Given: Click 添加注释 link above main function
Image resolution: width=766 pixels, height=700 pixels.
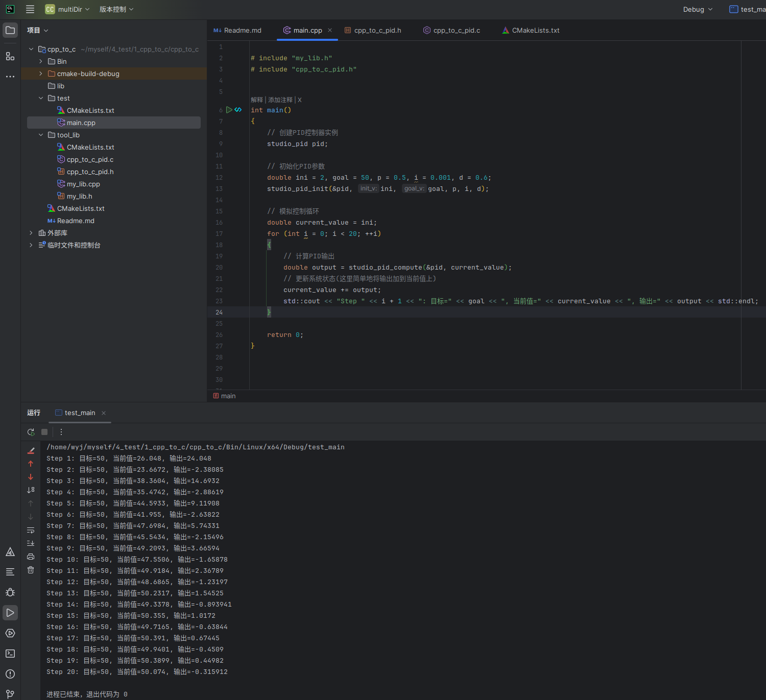Looking at the screenshot, I should 280,100.
